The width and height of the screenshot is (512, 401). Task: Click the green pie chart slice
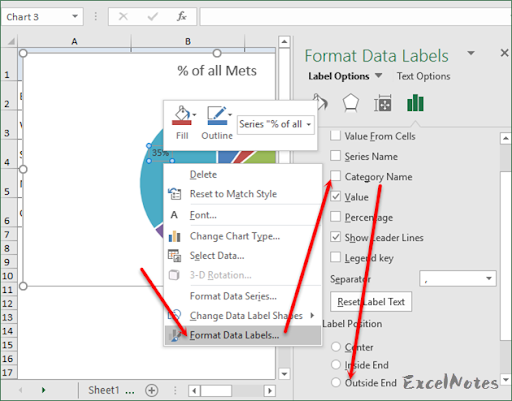pyautogui.click(x=263, y=157)
